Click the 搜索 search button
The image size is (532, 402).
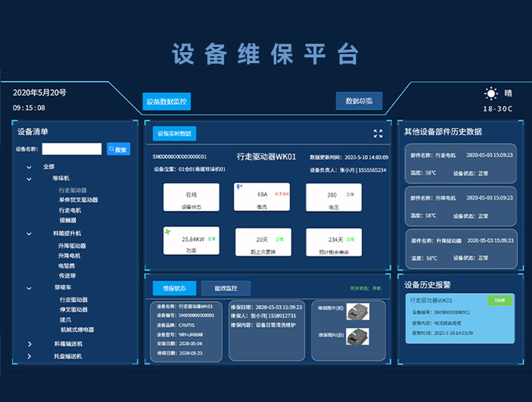119,149
